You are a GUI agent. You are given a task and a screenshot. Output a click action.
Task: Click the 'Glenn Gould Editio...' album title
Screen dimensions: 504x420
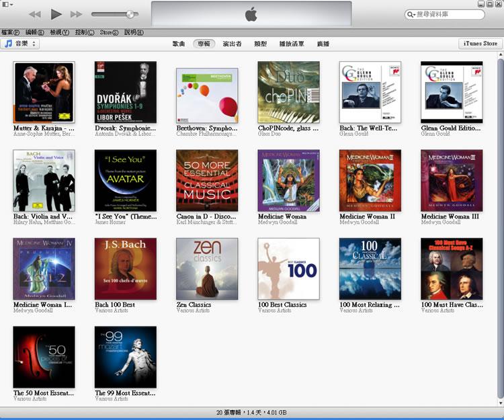point(451,128)
